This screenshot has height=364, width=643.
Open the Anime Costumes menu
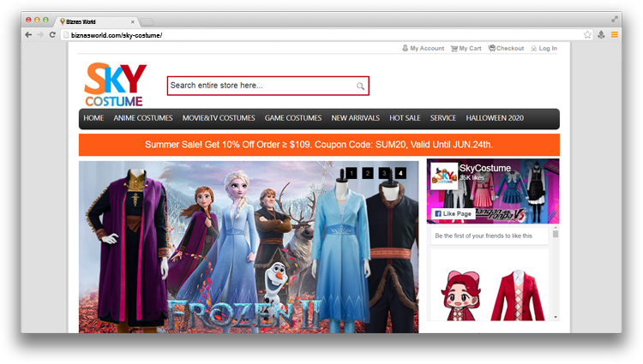click(x=143, y=118)
